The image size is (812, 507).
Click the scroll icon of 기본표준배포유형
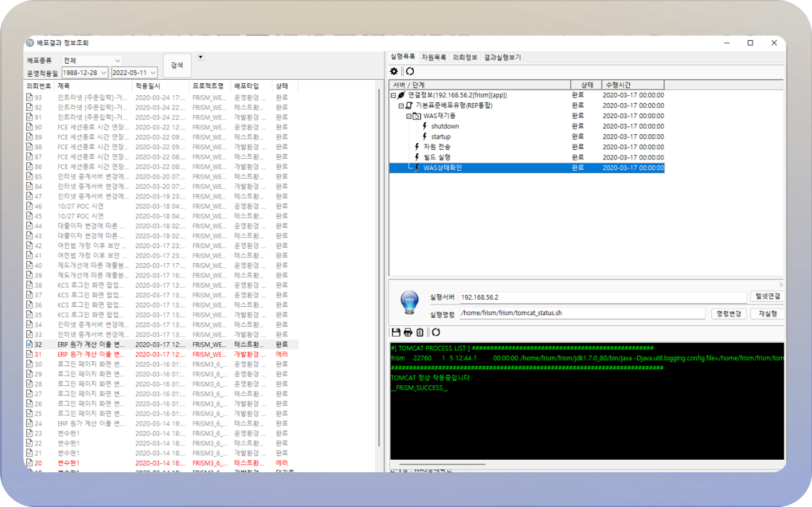(409, 105)
